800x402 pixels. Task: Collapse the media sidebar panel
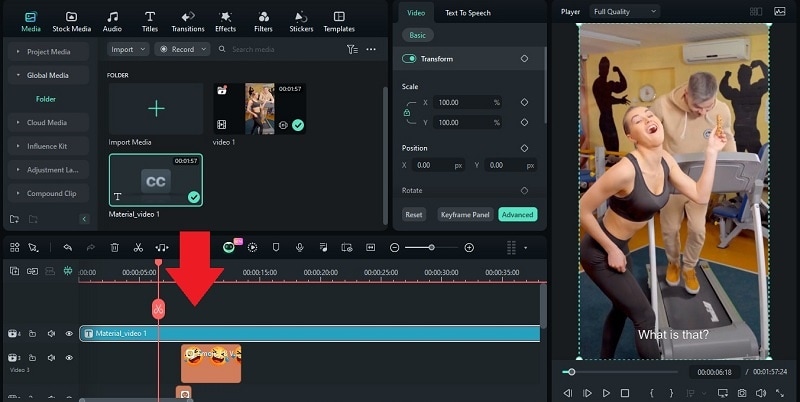84,219
